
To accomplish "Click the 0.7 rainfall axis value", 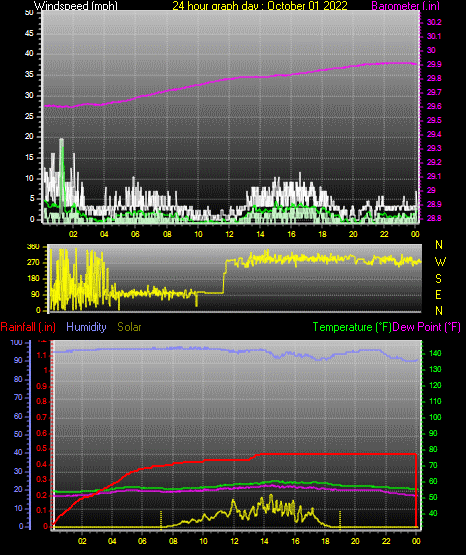I will [x=41, y=417].
